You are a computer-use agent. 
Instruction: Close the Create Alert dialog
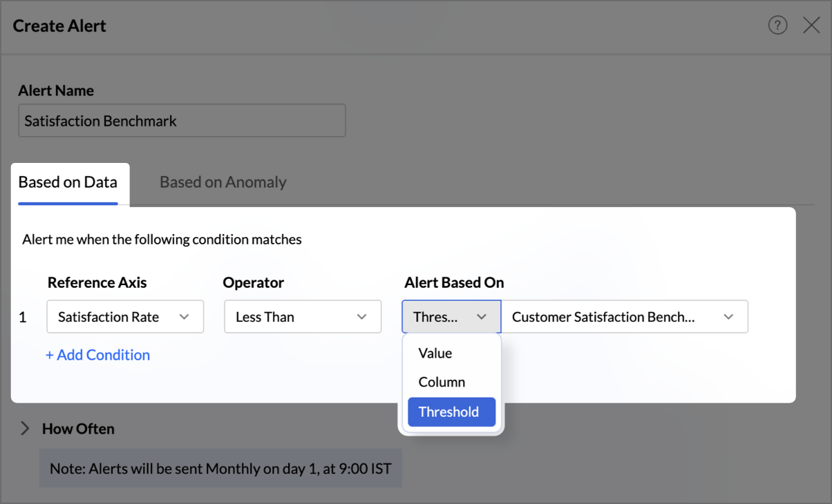(x=811, y=26)
